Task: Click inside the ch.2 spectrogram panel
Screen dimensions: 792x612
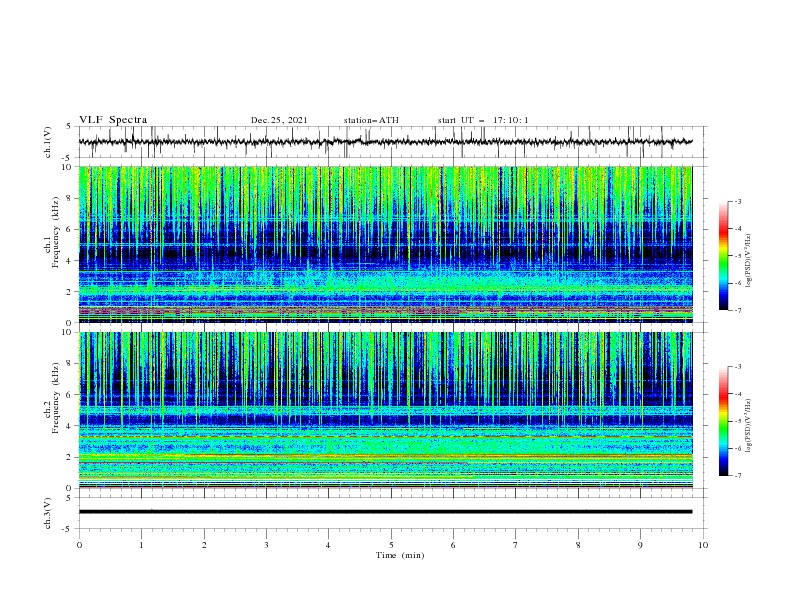Action: pyautogui.click(x=386, y=410)
